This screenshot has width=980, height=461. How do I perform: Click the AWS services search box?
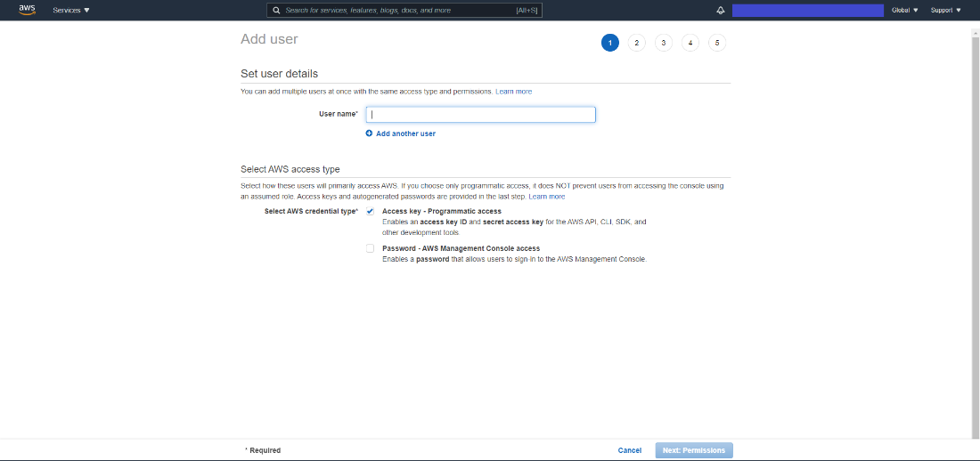click(404, 10)
